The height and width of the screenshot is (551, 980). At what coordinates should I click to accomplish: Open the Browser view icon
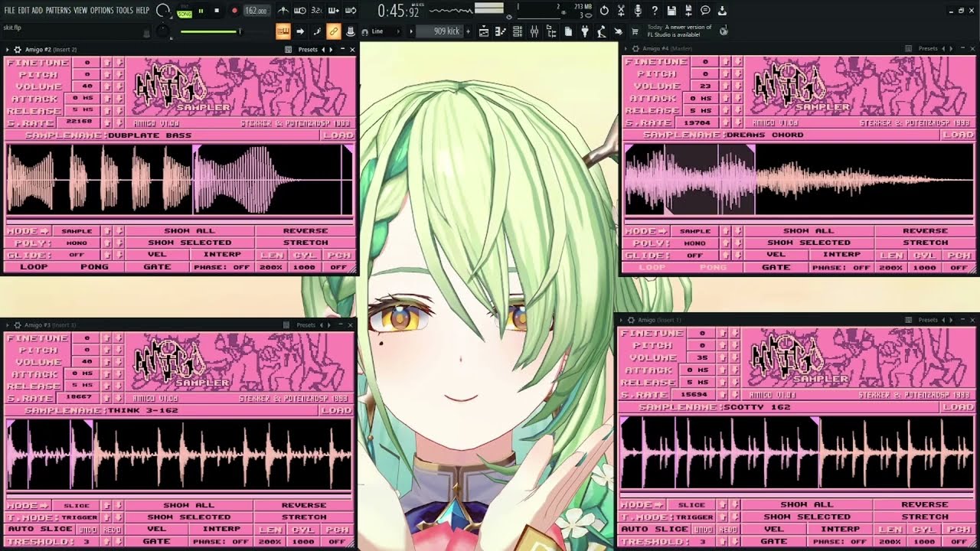click(x=551, y=31)
